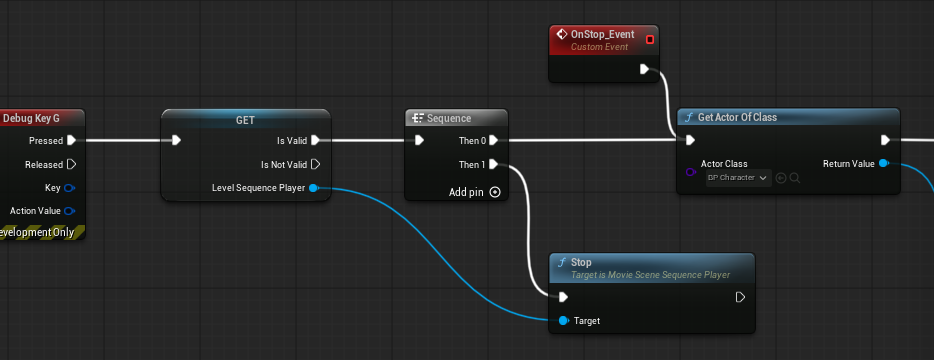Click the Target input pin on Stop
This screenshot has width=934, height=360.
click(563, 321)
